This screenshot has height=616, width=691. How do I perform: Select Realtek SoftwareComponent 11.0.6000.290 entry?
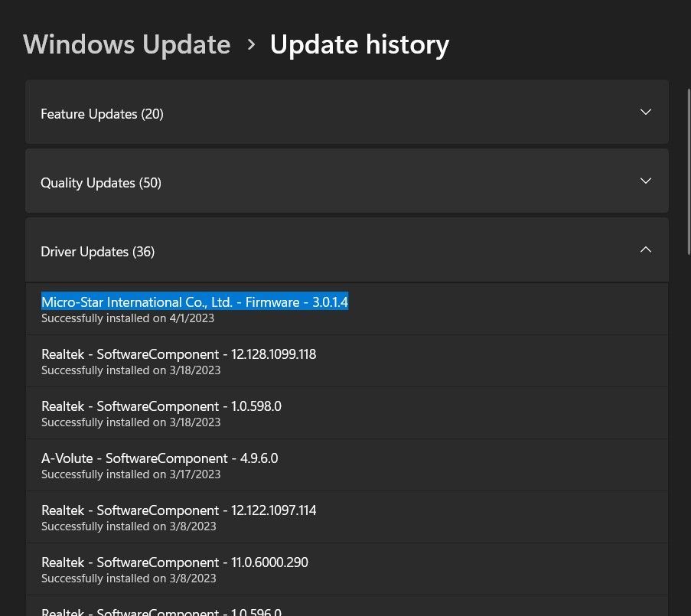347,569
